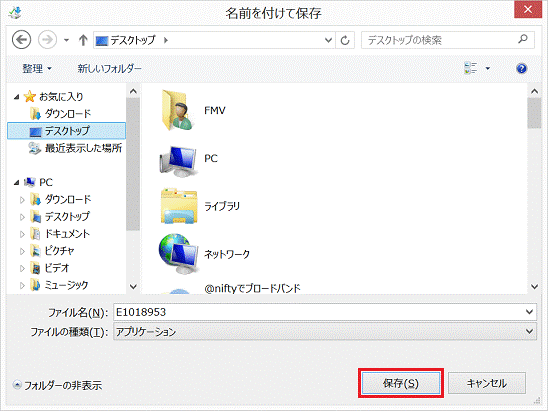Image resolution: width=548 pixels, height=411 pixels.
Task: Open the view options dropdown arrow
Action: tap(488, 68)
